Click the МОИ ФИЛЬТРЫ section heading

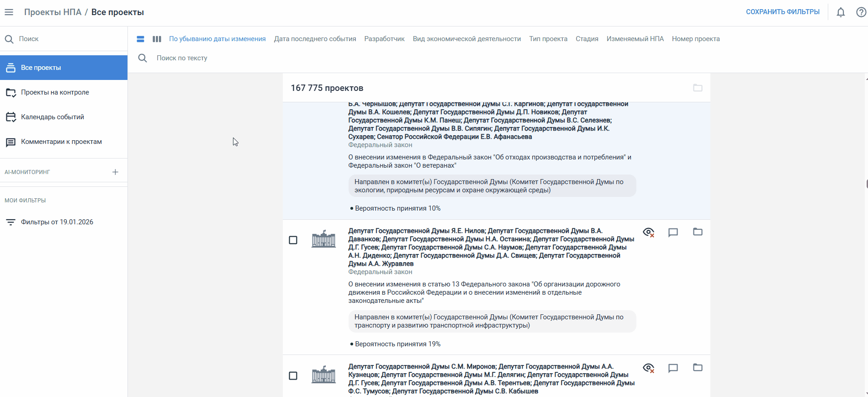25,201
